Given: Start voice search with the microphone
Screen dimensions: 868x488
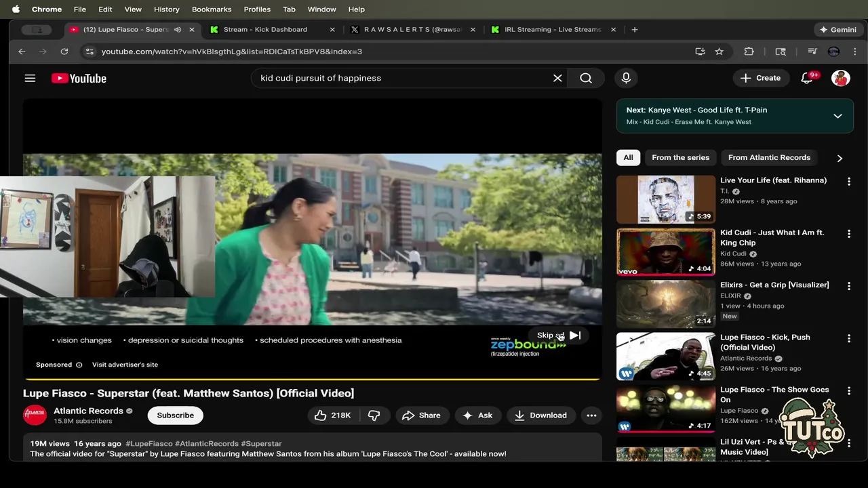Looking at the screenshot, I should [626, 78].
